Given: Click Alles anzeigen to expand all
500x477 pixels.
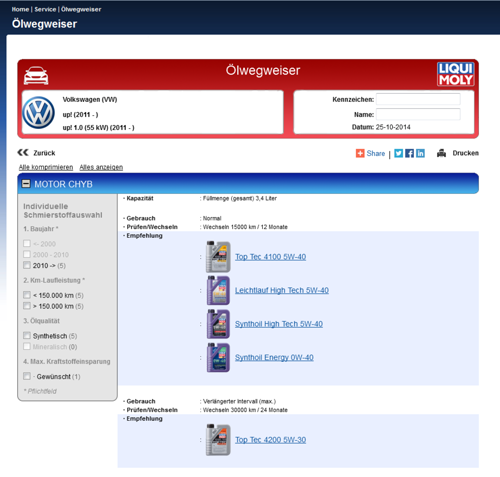Looking at the screenshot, I should pos(101,167).
